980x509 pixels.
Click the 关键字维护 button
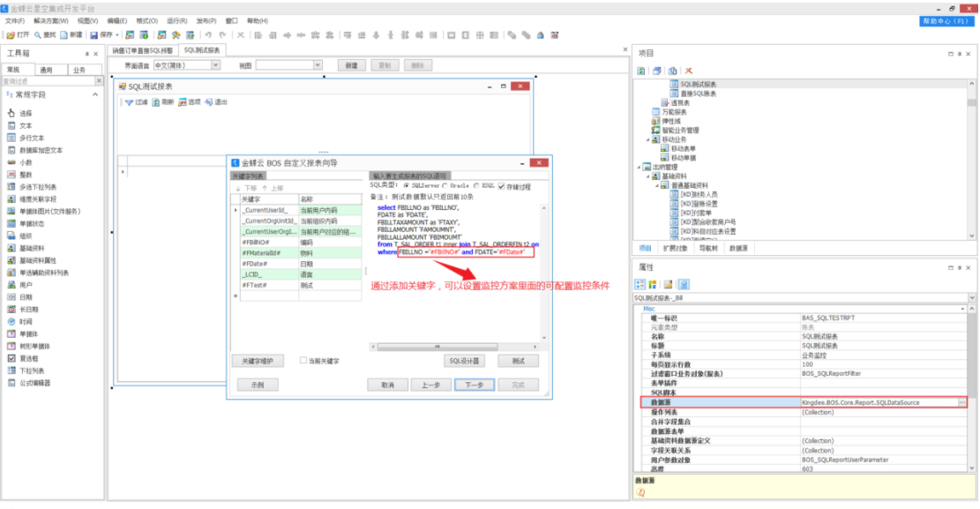coord(258,361)
